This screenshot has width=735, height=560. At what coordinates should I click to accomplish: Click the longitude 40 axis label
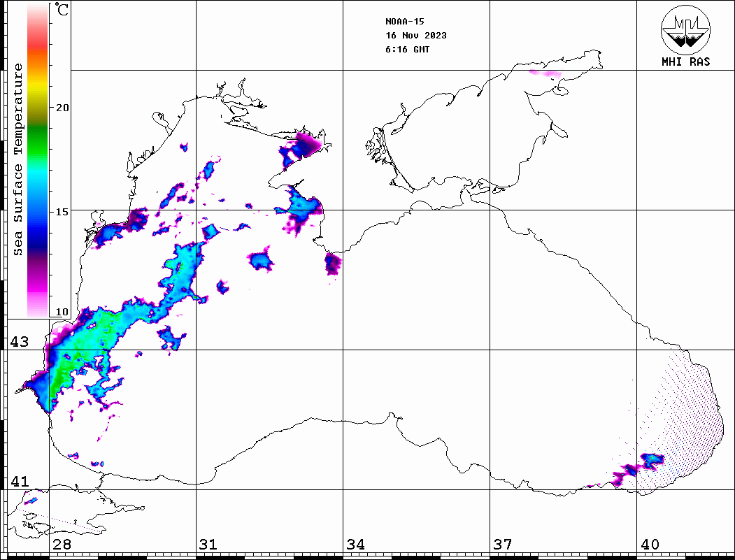650,544
